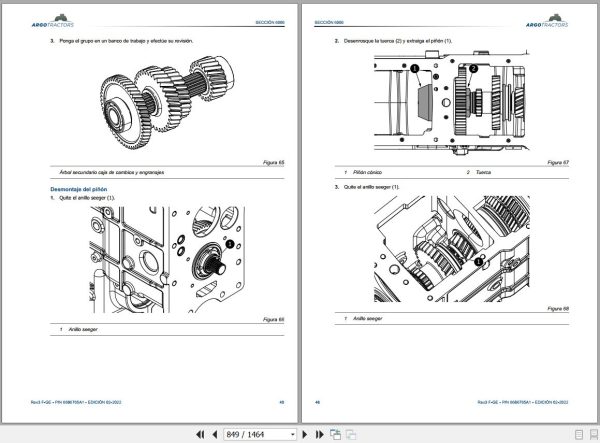Select the single page layout icon
Image resolution: width=600 pixels, height=443 pixels.
tap(579, 434)
